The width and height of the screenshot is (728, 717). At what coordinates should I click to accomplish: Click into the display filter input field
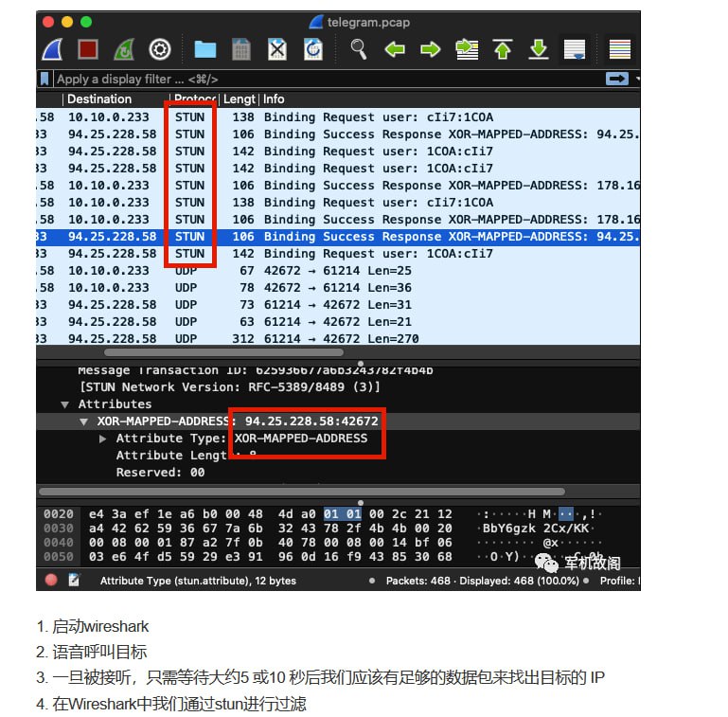pyautogui.click(x=329, y=79)
